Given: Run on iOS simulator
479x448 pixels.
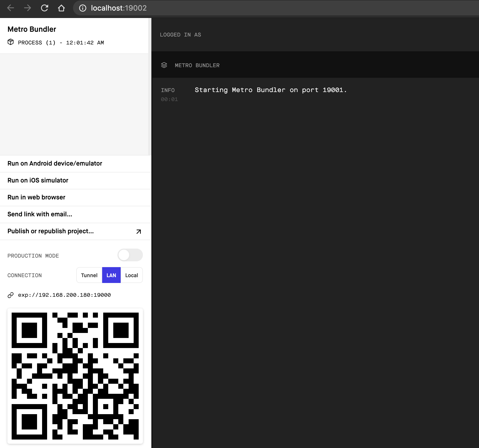Looking at the screenshot, I should pos(76,180).
